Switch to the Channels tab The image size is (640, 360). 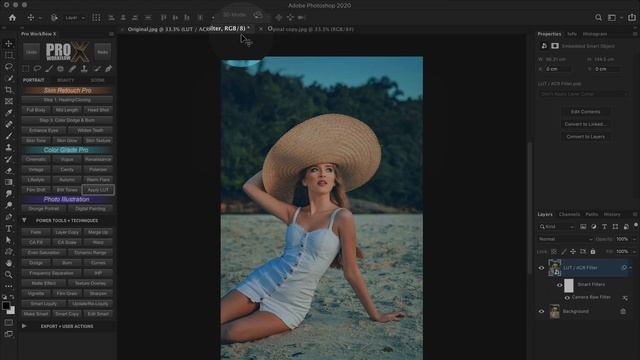click(x=569, y=214)
